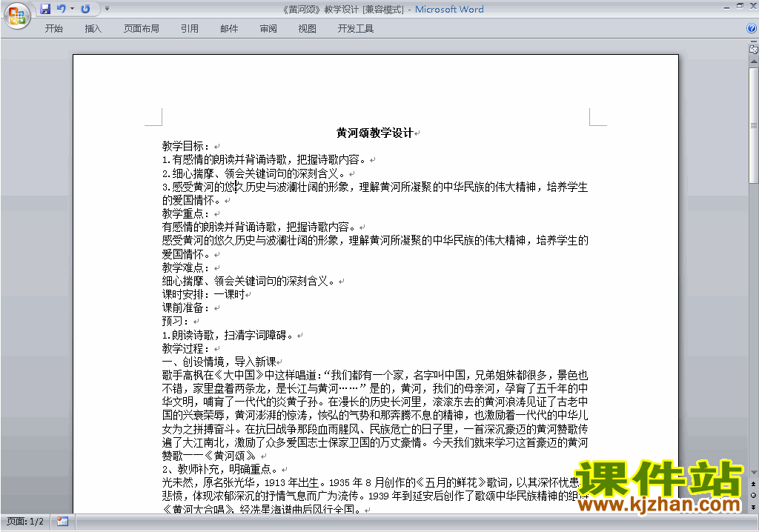Open the undo history dropdown arrow
This screenshot has height=532, width=759.
tap(72, 9)
